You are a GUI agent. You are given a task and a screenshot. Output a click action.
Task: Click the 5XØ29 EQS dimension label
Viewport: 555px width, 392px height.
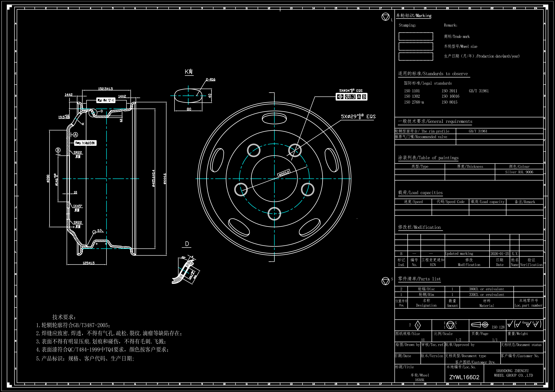point(358,116)
